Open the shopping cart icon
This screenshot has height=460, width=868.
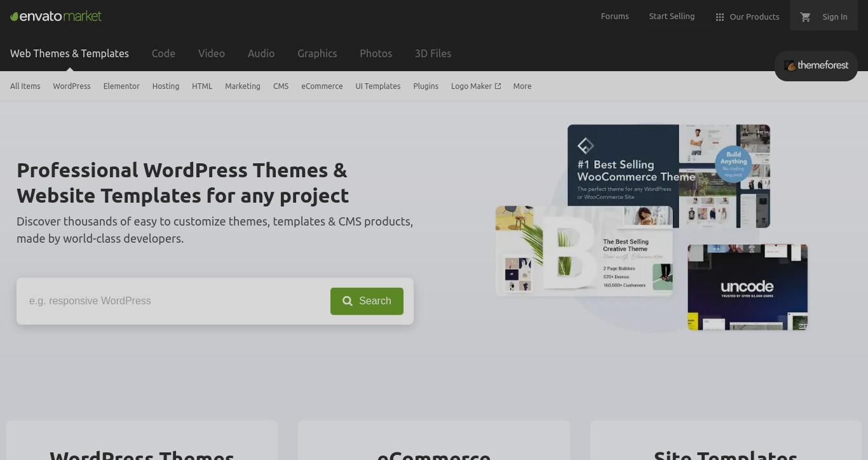click(x=805, y=17)
